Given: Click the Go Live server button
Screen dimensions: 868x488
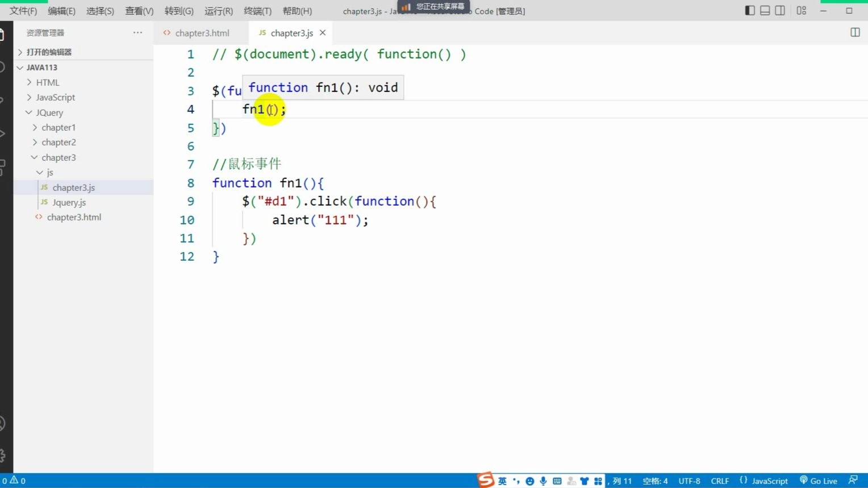Looking at the screenshot, I should pyautogui.click(x=819, y=481).
